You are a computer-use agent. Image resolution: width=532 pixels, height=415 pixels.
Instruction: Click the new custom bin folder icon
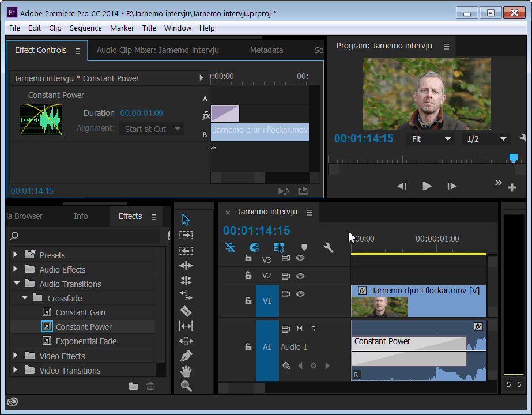pyautogui.click(x=133, y=386)
